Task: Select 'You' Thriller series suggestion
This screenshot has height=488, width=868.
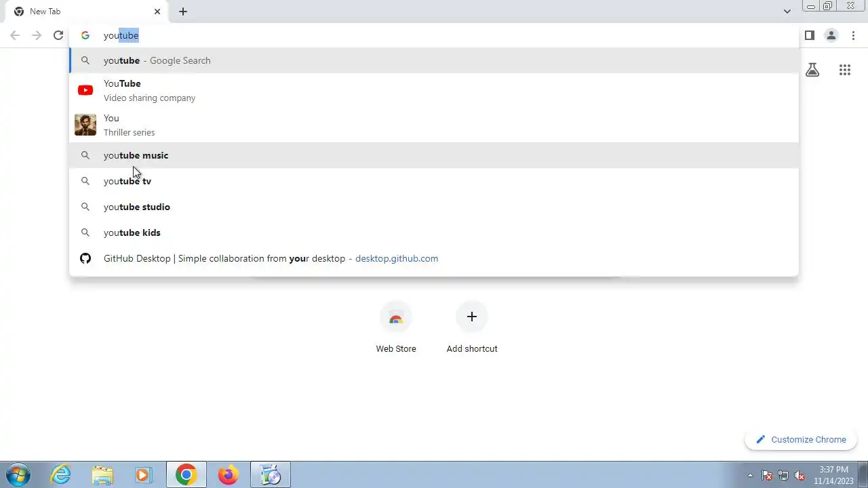Action: point(434,125)
